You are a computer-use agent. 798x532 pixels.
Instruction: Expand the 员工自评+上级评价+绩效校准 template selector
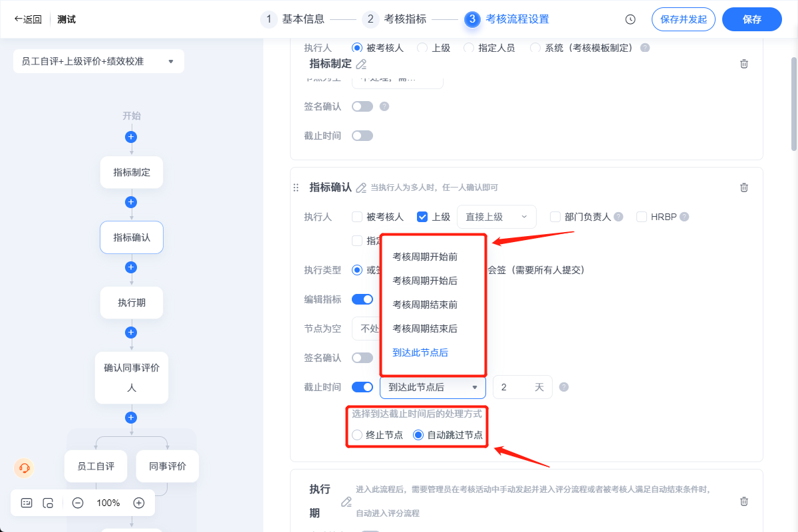[98, 61]
